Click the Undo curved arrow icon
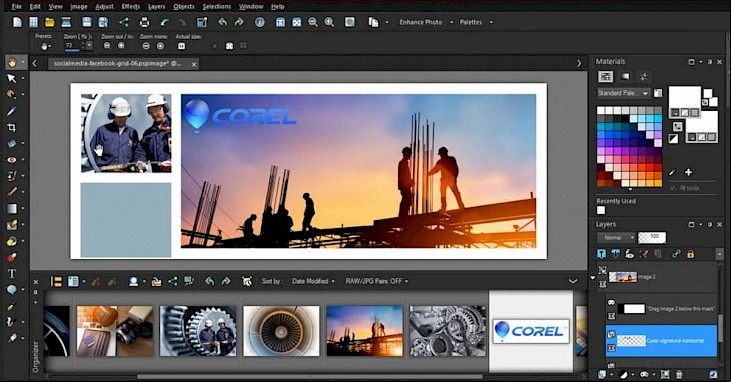The height and width of the screenshot is (382, 731). pos(165,22)
